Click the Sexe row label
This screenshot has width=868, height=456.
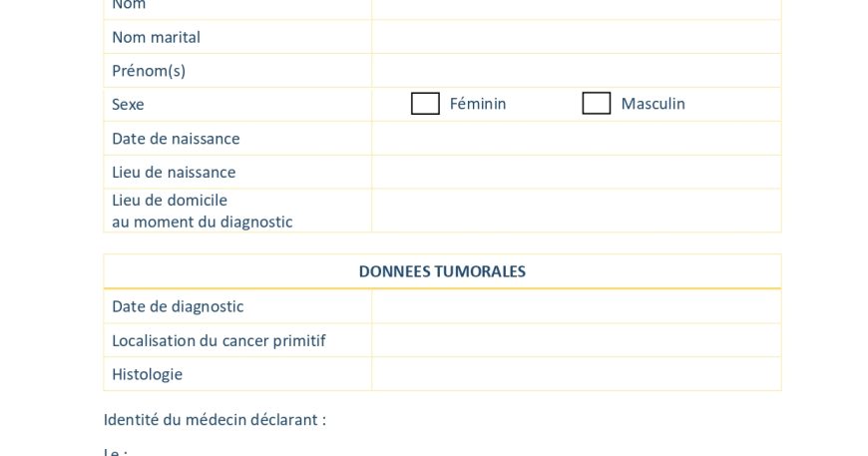[x=128, y=105]
